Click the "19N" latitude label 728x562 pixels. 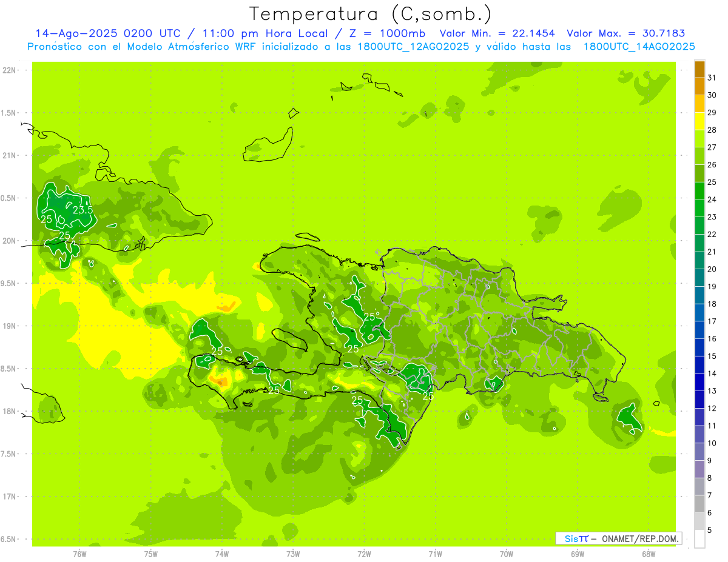click(x=8, y=326)
